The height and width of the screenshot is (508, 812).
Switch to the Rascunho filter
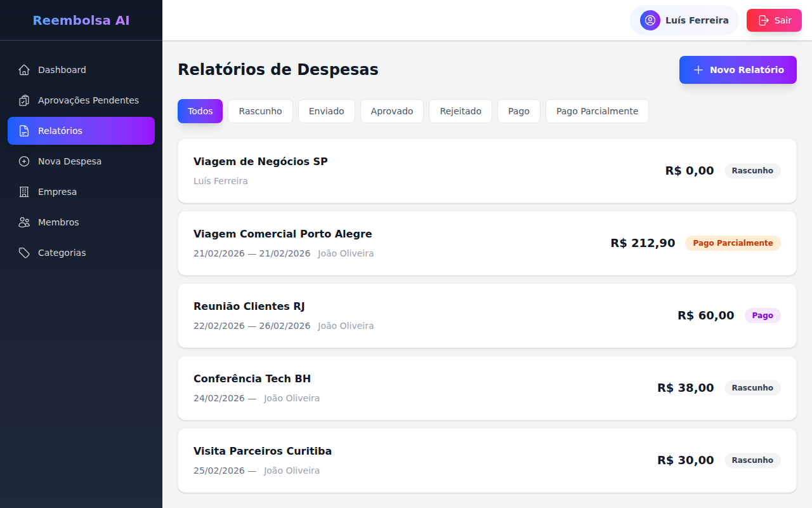[260, 110]
